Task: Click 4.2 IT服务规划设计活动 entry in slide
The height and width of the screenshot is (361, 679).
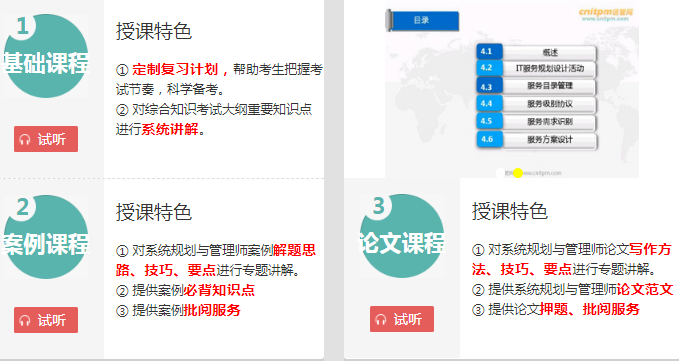Action: pos(536,69)
